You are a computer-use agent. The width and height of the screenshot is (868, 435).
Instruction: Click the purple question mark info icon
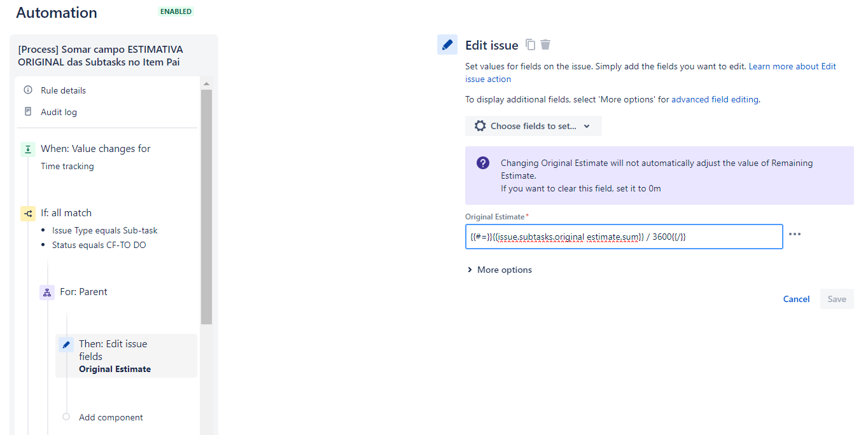[483, 163]
